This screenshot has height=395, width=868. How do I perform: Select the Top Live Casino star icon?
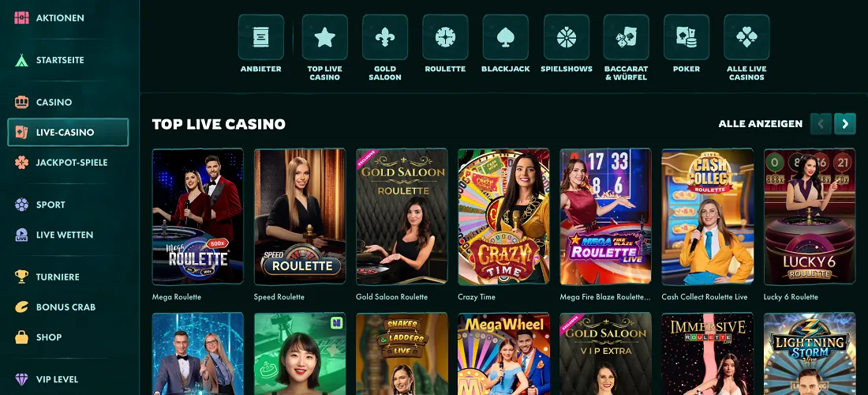(x=325, y=37)
